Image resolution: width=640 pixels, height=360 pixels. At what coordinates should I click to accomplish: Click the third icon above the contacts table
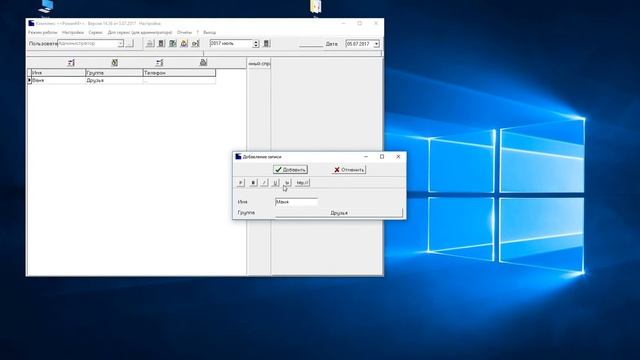[160, 62]
